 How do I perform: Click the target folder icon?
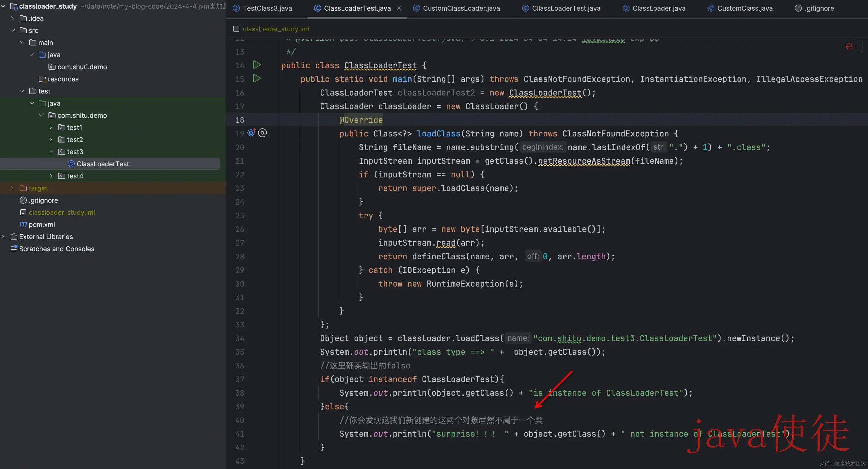pos(23,188)
